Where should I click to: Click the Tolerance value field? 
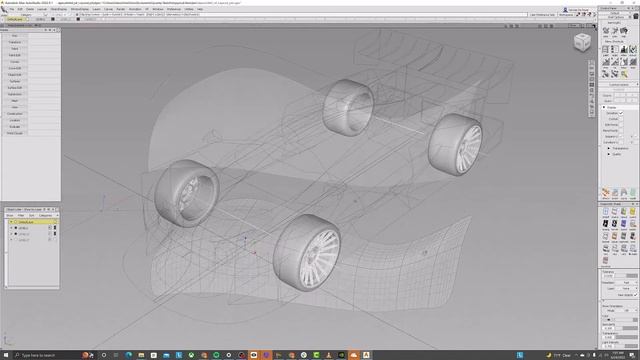[609, 276]
